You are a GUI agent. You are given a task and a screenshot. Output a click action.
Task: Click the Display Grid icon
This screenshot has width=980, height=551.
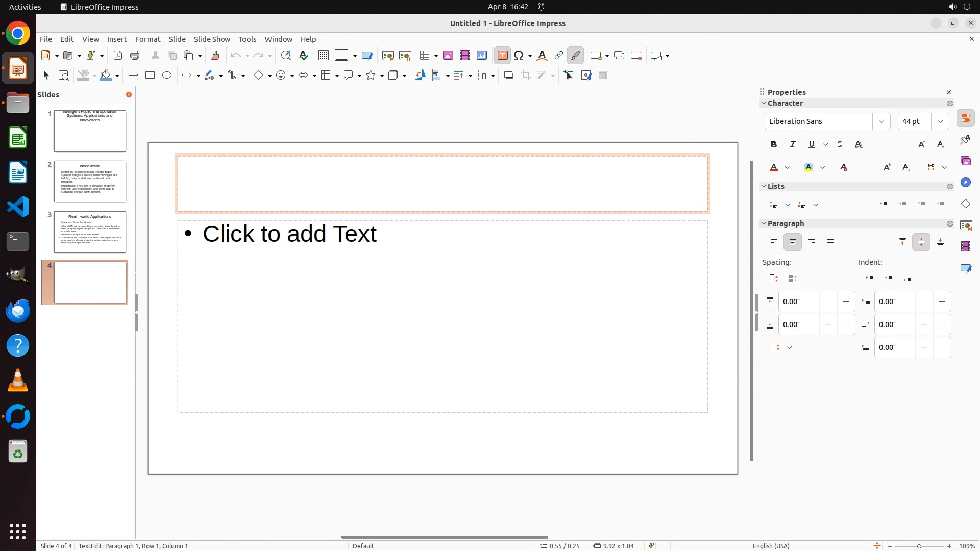(x=323, y=56)
